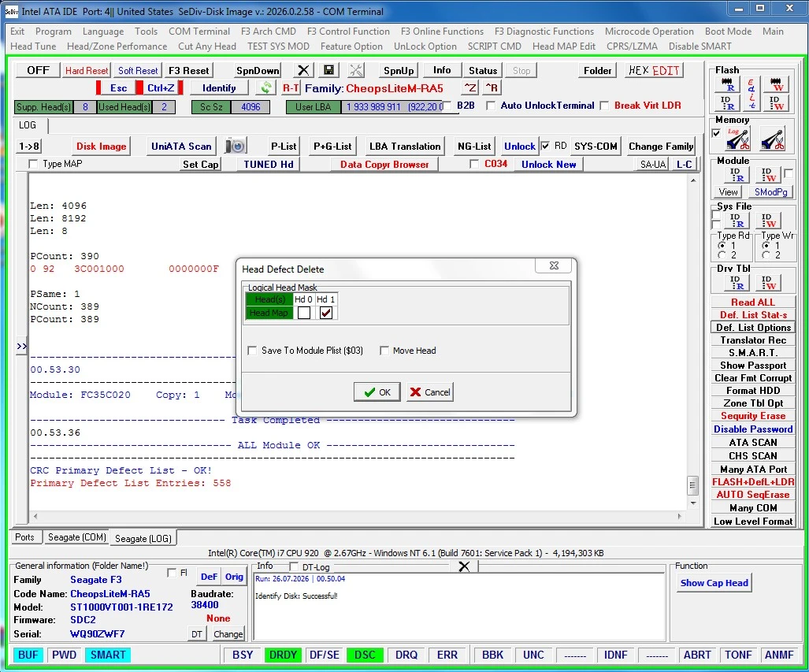This screenshot has height=672, width=809.
Task: Click the Drv Tbl ID read icon
Action: point(737,282)
